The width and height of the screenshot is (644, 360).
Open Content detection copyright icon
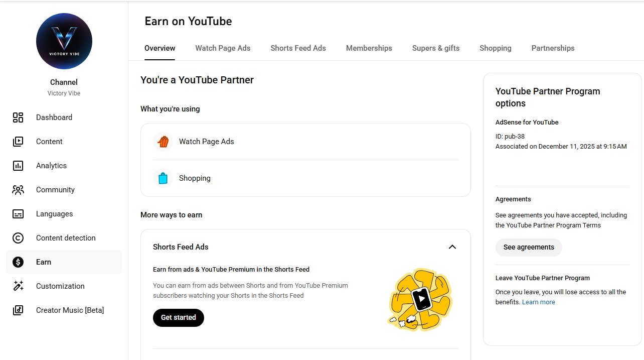click(18, 238)
